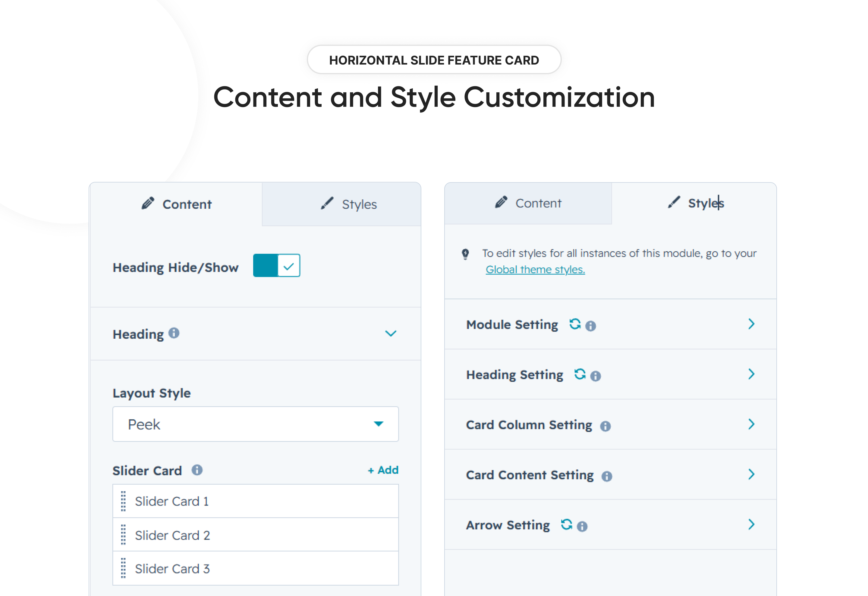Click the Card Column Setting label

coord(529,425)
